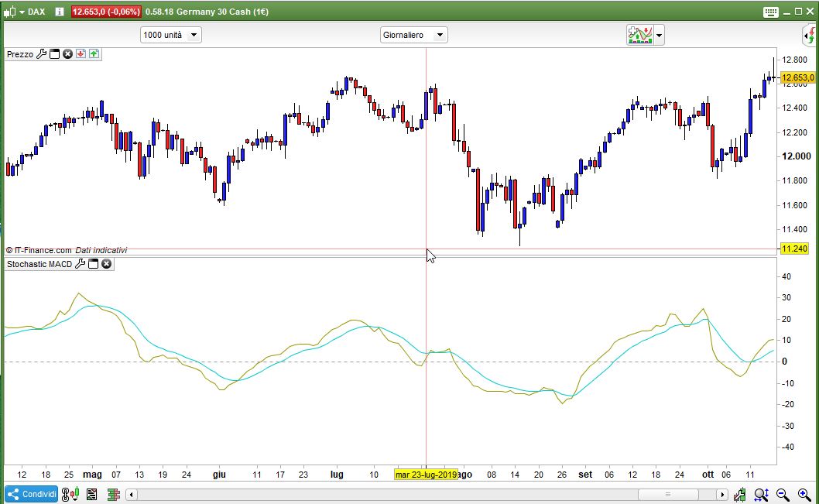Click the DAX instrument name in title bar
Viewport: 819px width, 504px height.
point(36,12)
